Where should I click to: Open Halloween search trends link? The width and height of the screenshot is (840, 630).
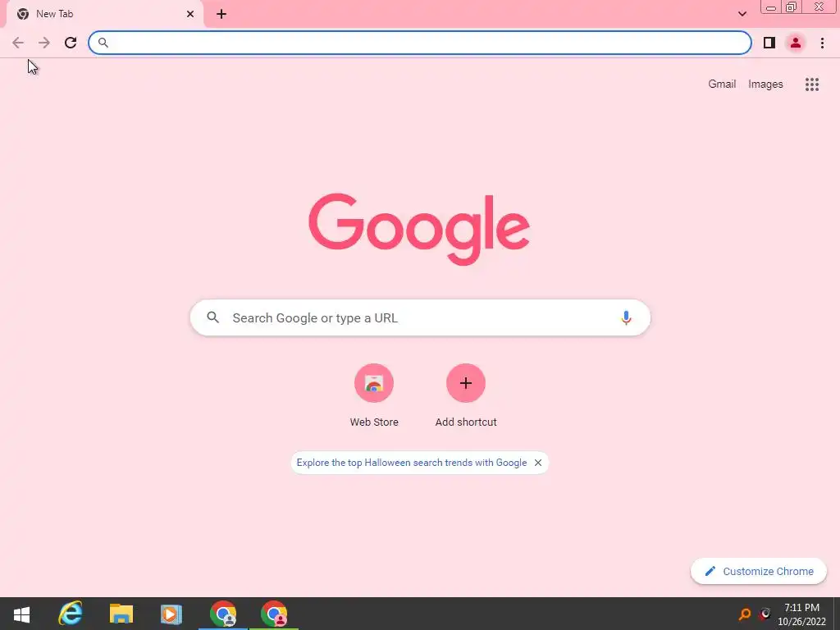tap(412, 463)
